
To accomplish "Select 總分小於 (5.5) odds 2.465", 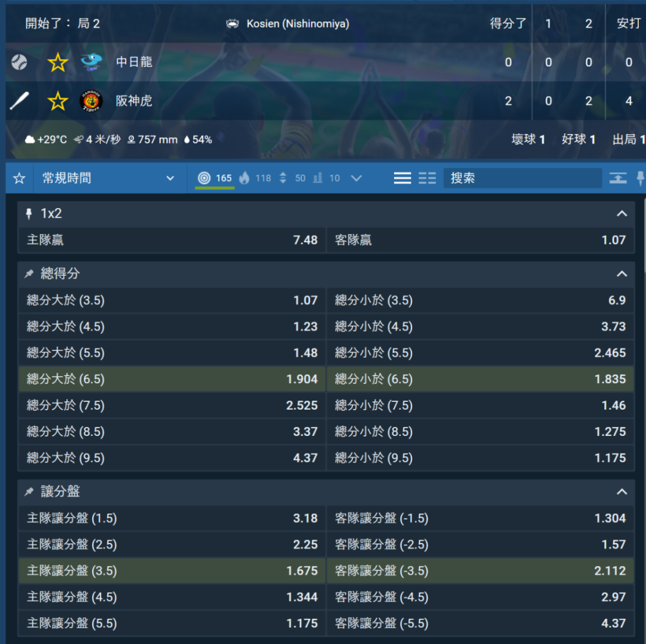I will pyautogui.click(x=480, y=353).
